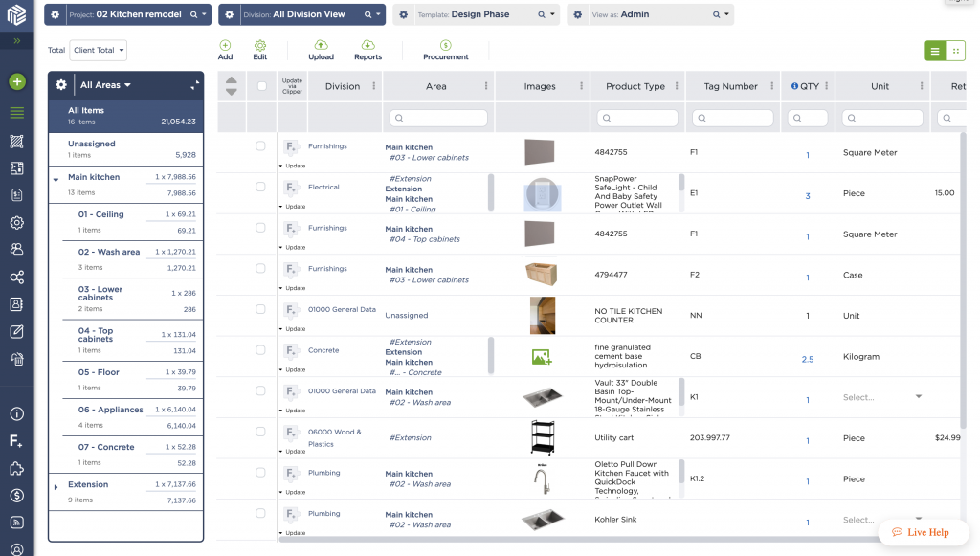Open Reports from the toolbar
The height and width of the screenshot is (556, 980).
click(x=368, y=43)
